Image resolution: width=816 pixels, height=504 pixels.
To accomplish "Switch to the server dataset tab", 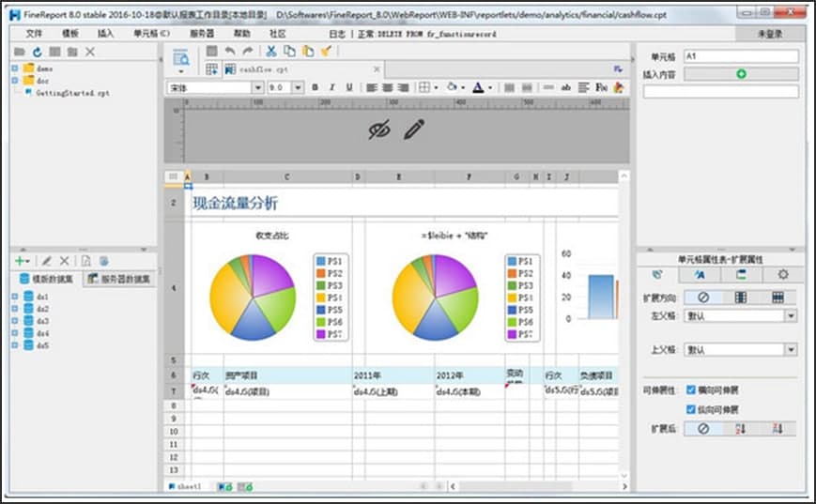I will pos(119,279).
